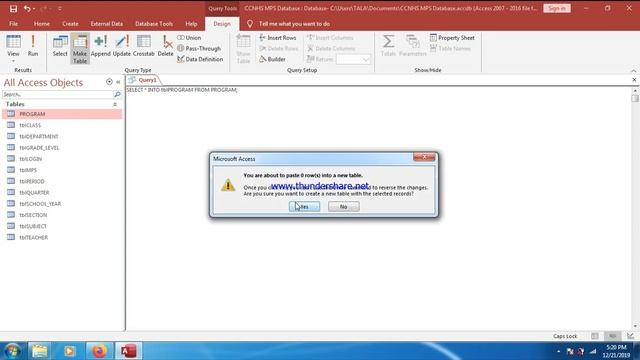Open the Builder tool
Image resolution: width=640 pixels, height=360 pixels.
[272, 59]
